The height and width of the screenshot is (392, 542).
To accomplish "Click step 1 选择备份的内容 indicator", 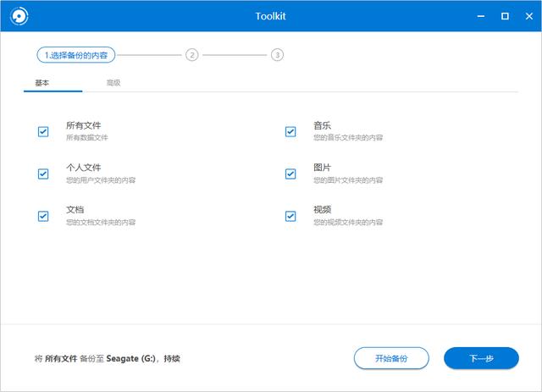I will [76, 55].
